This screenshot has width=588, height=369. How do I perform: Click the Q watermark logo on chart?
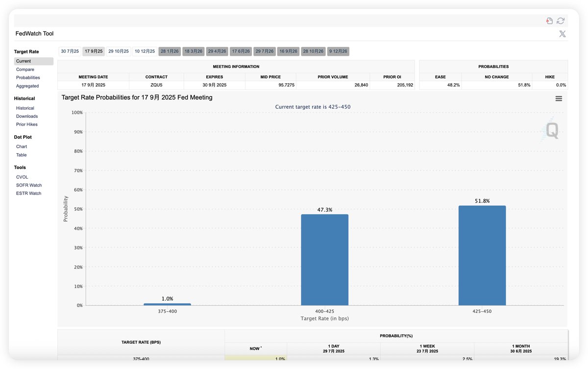point(551,130)
